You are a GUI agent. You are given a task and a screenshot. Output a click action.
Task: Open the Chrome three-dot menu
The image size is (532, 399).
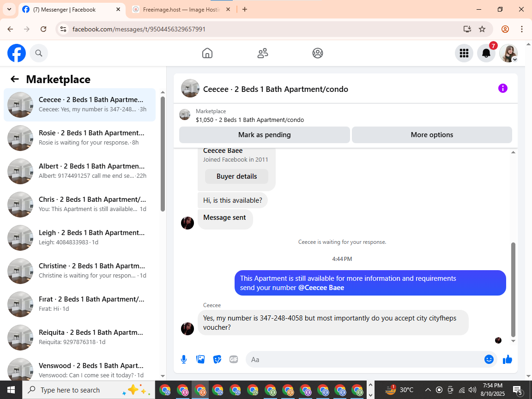point(522,29)
